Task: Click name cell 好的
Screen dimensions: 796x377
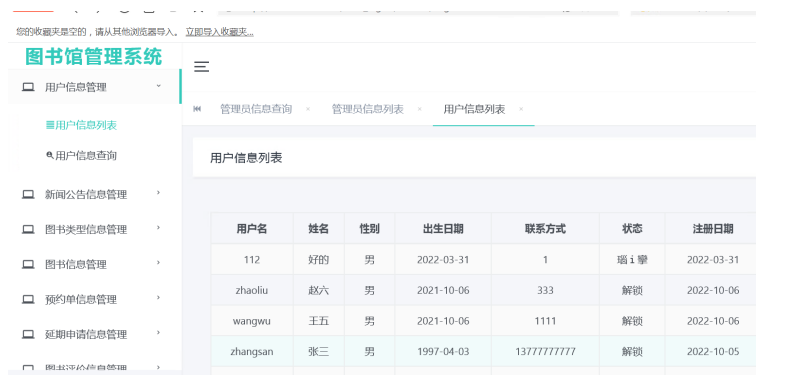Action: coord(319,260)
